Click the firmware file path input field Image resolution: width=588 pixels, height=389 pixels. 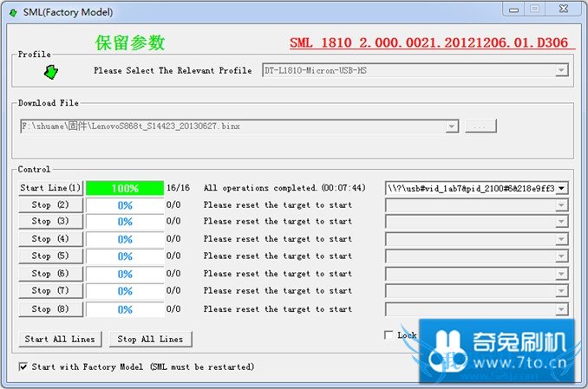(238, 126)
